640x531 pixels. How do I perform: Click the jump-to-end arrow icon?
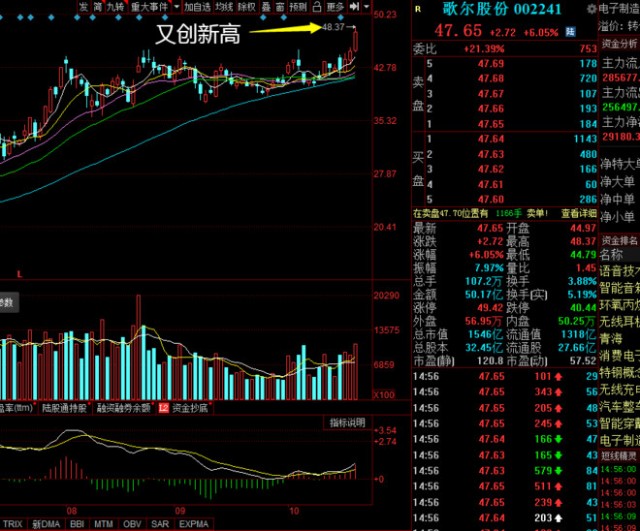354,7
